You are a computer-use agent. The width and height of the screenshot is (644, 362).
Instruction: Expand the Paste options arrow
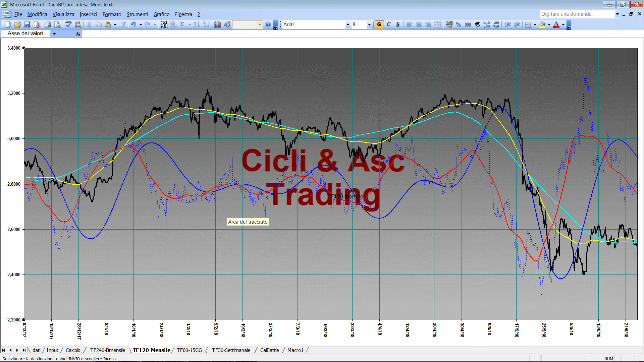[x=115, y=24]
